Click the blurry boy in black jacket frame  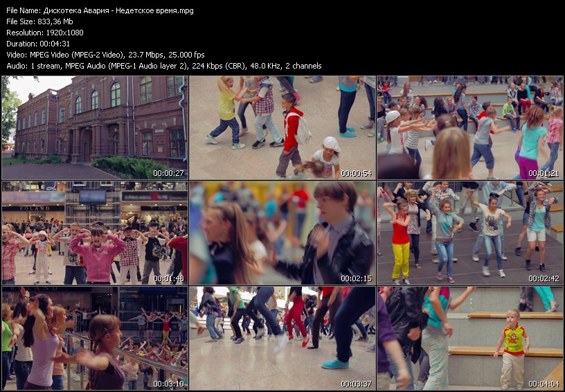point(282,233)
